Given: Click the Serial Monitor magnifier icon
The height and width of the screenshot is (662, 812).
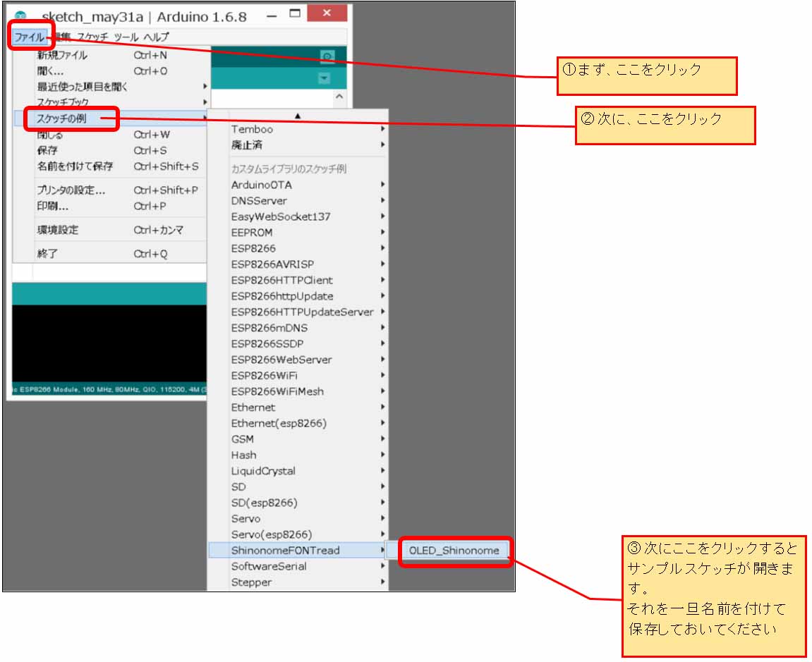Looking at the screenshot, I should click(x=327, y=56).
